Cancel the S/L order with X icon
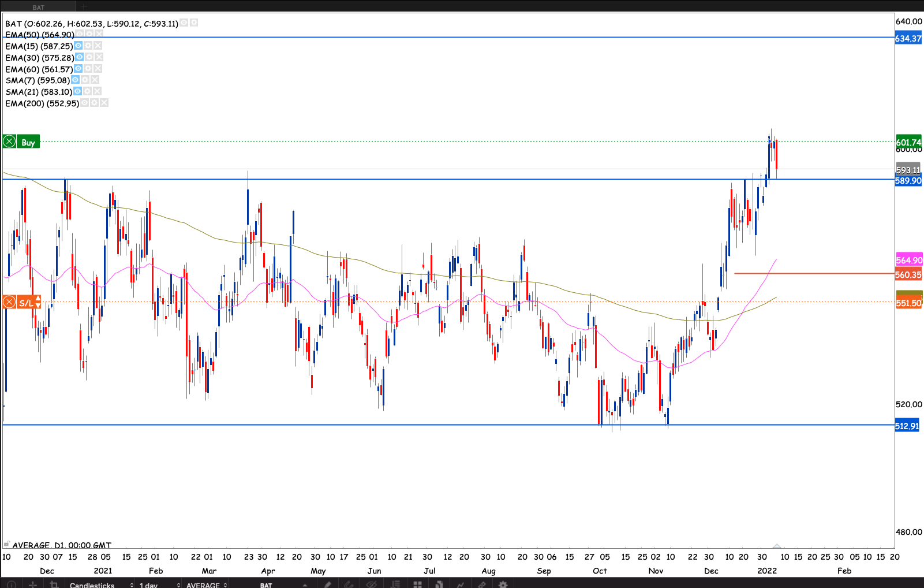 9,302
